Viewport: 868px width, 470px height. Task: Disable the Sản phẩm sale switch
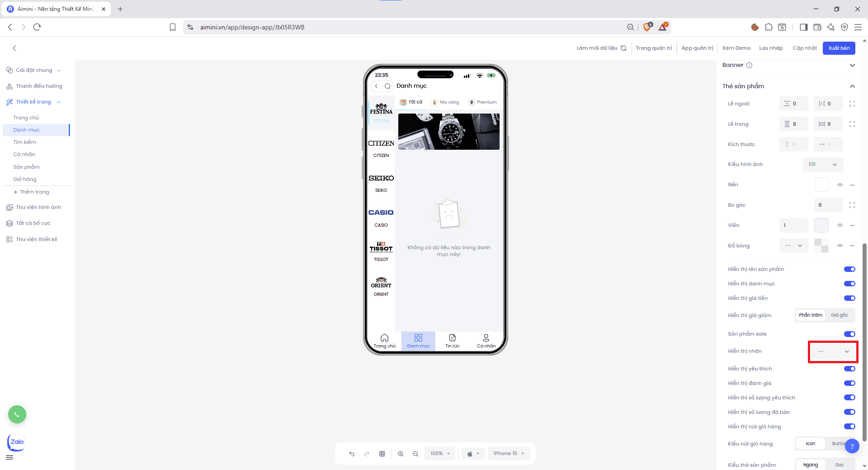point(849,334)
